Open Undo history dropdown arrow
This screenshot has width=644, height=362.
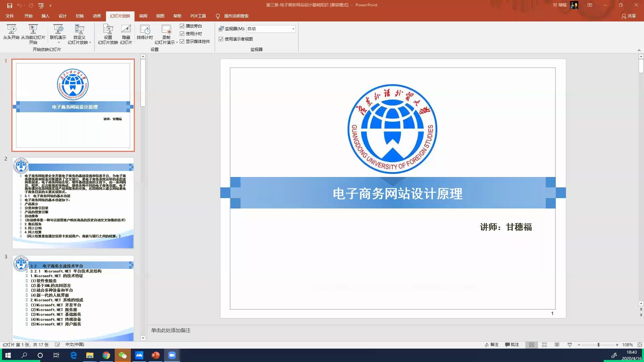24,5
